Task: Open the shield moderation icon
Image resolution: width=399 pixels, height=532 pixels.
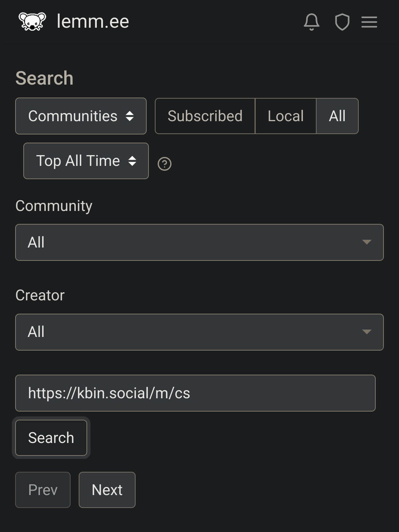Action: coord(342,22)
